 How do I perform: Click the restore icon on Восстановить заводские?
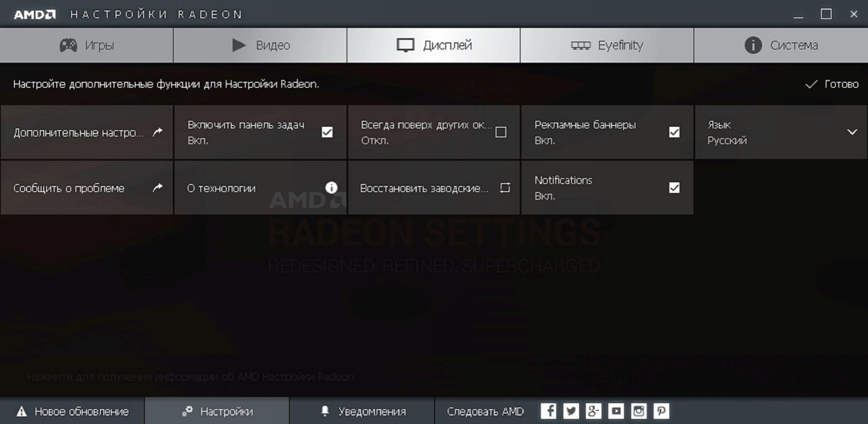505,187
